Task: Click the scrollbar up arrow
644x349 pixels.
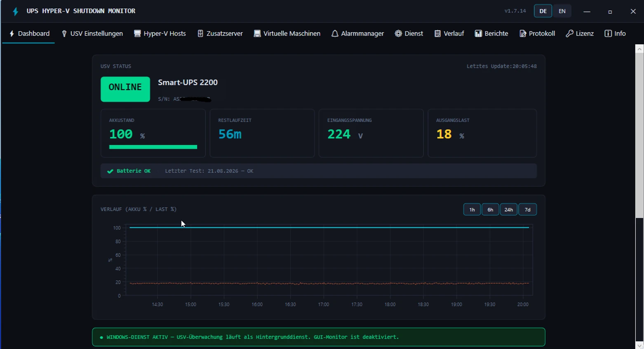Action: (x=639, y=49)
